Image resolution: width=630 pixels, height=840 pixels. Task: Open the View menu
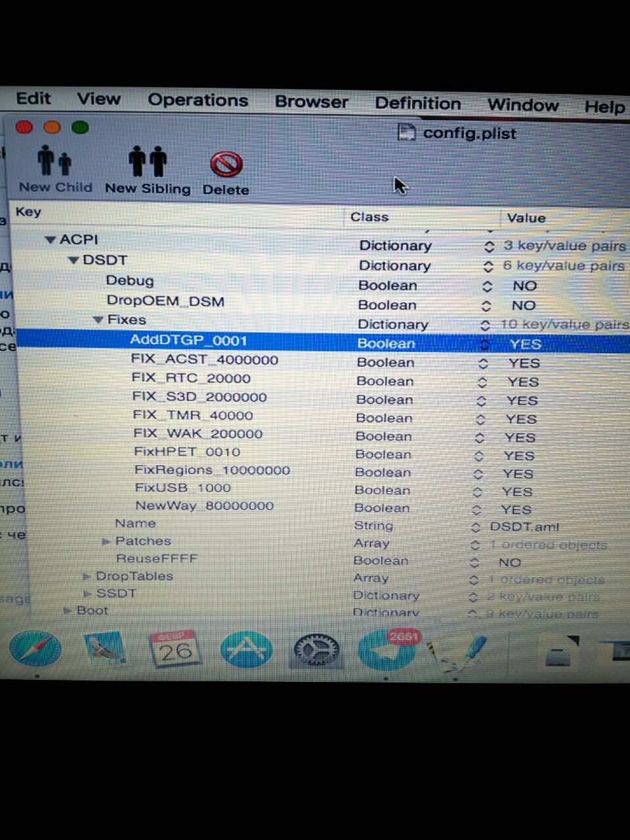99,99
